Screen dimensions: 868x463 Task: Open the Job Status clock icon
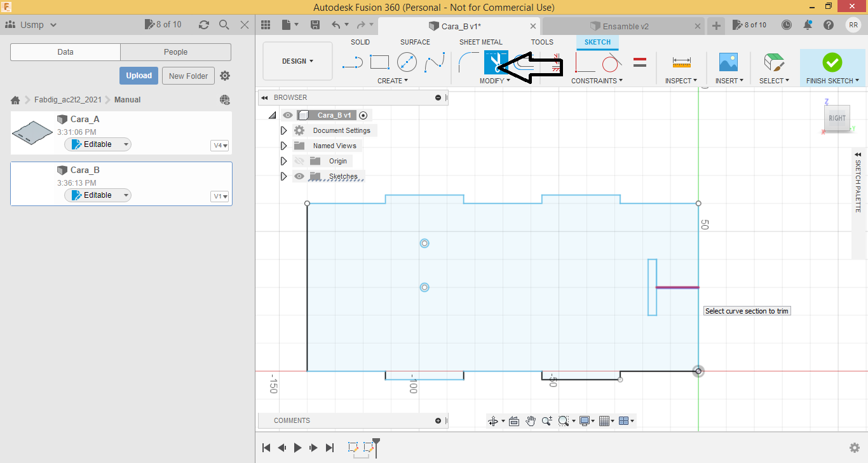(x=787, y=25)
